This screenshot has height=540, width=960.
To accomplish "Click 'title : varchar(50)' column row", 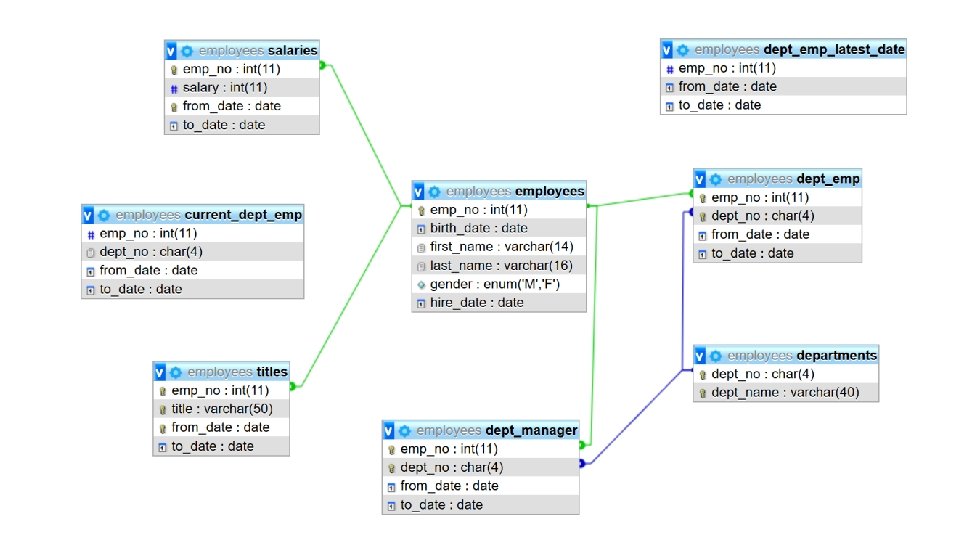I will pos(221,409).
